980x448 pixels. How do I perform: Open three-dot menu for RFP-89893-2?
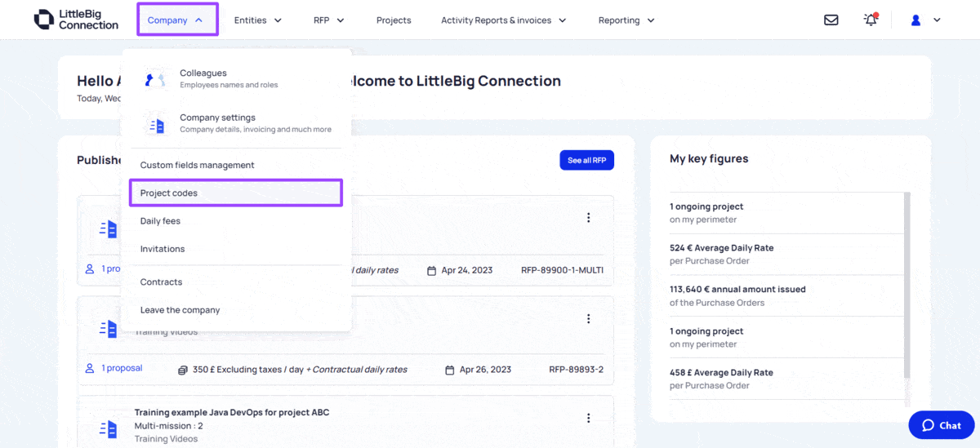pos(588,318)
